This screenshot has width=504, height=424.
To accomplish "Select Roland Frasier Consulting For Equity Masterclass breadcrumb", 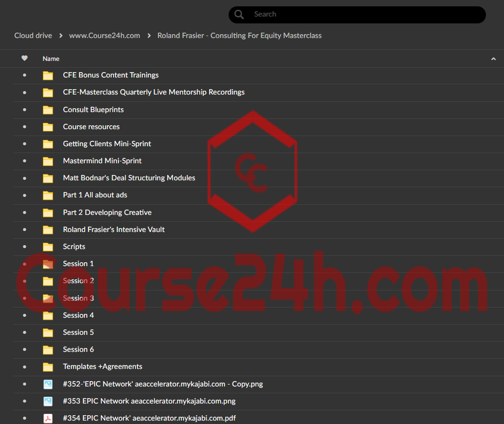I will click(x=239, y=36).
